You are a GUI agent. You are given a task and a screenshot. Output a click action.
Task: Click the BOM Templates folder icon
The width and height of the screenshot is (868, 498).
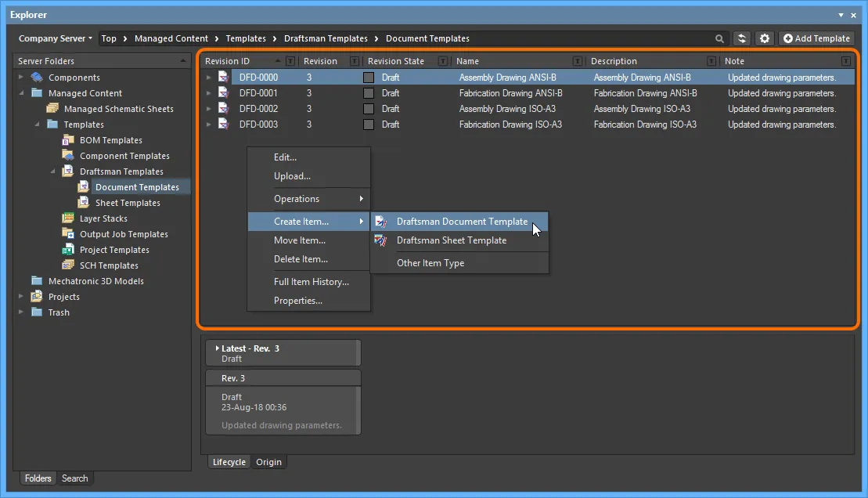[68, 140]
